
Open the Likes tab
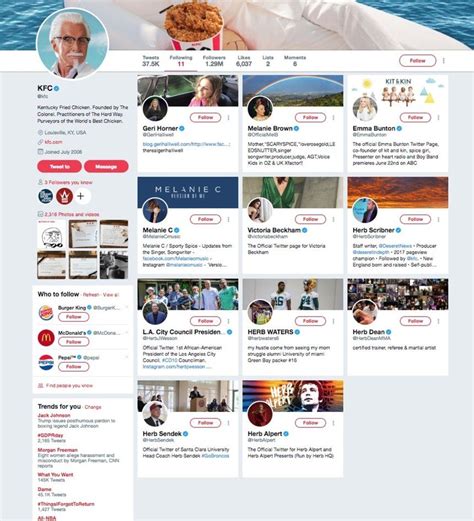pos(244,61)
